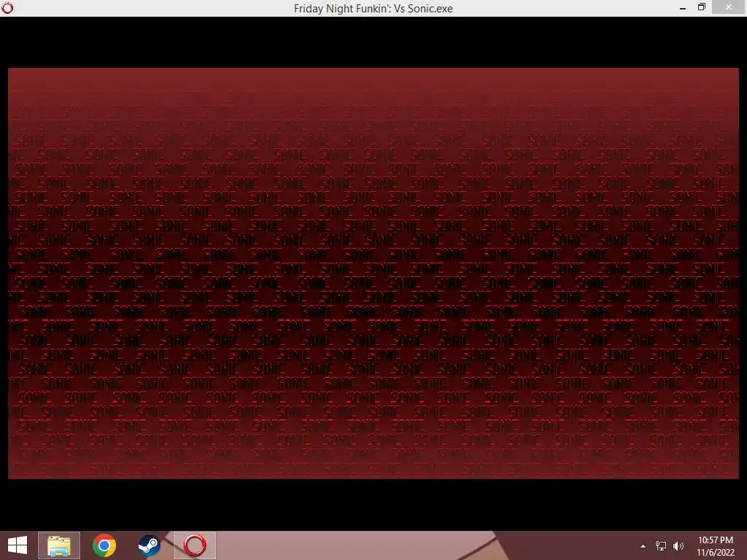Restore down the Vs Sonic.exe window
747x560 pixels.
pyautogui.click(x=702, y=7)
